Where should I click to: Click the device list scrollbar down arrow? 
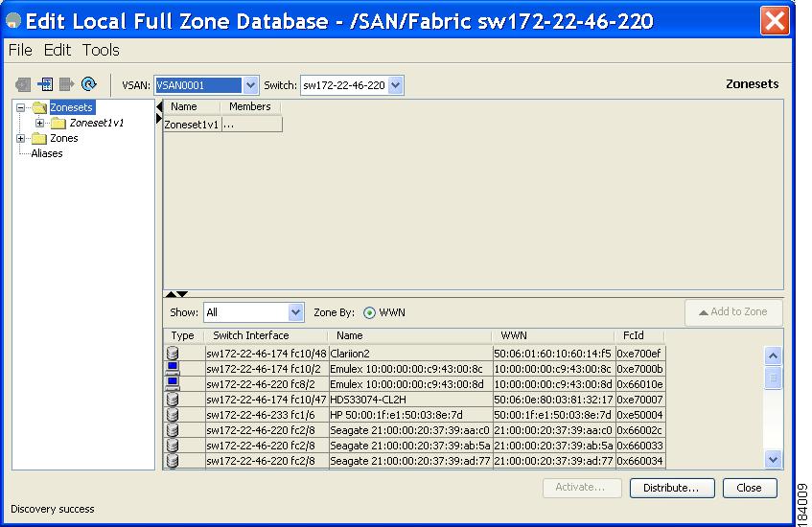coord(773,459)
